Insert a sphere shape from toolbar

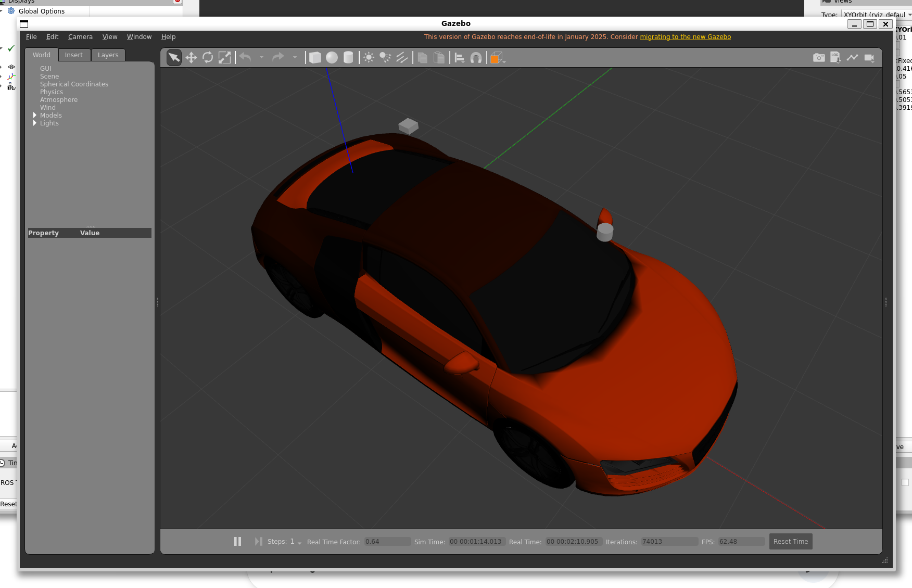[x=332, y=58]
